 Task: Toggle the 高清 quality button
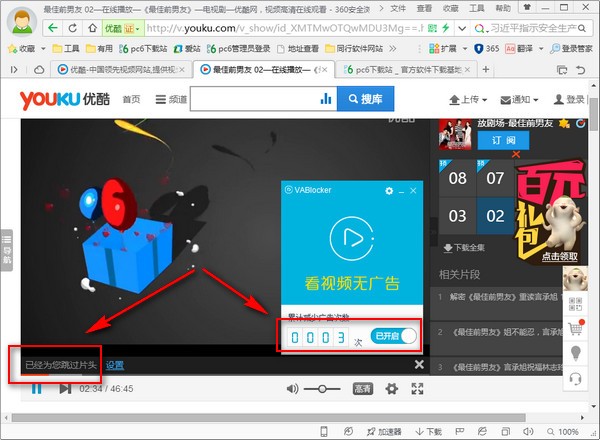(x=363, y=389)
